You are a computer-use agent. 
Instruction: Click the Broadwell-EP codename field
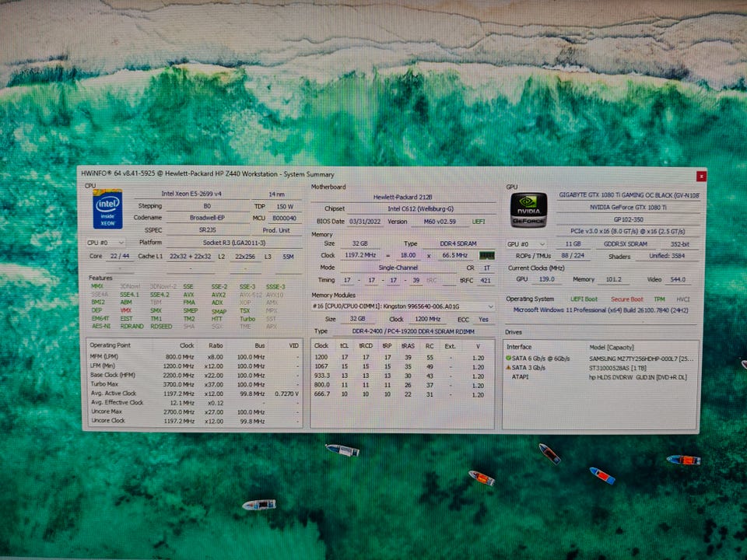tap(207, 218)
